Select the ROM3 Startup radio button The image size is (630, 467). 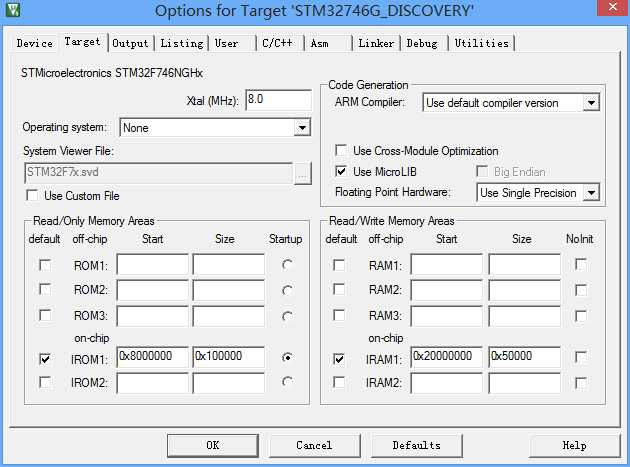click(x=287, y=316)
